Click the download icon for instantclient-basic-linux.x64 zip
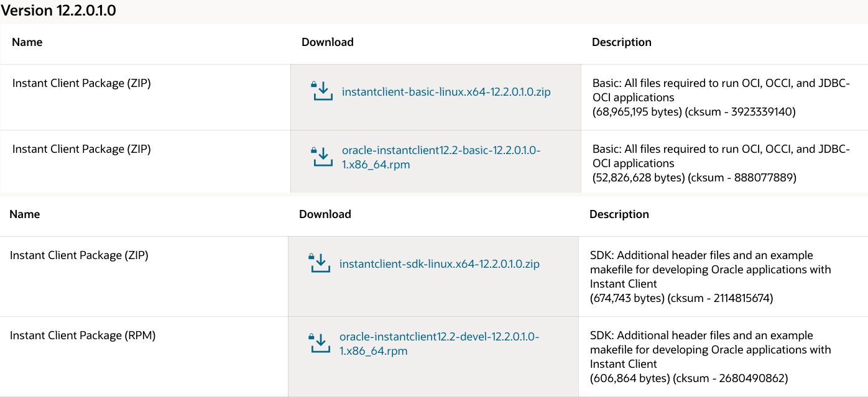This screenshot has width=868, height=397. coord(322,92)
